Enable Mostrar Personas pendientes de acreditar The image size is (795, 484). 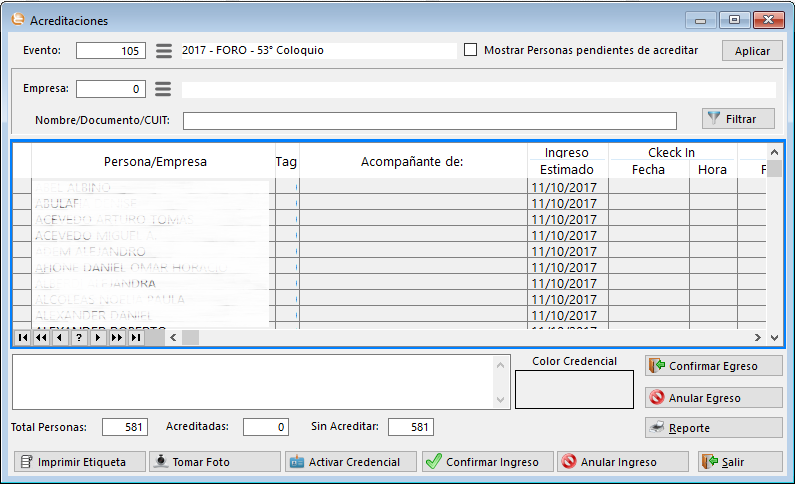pos(471,50)
